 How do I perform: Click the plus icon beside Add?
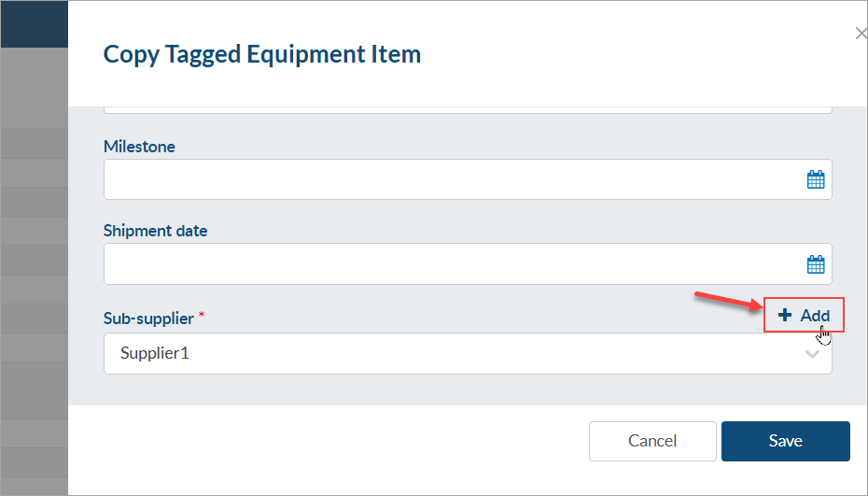785,316
